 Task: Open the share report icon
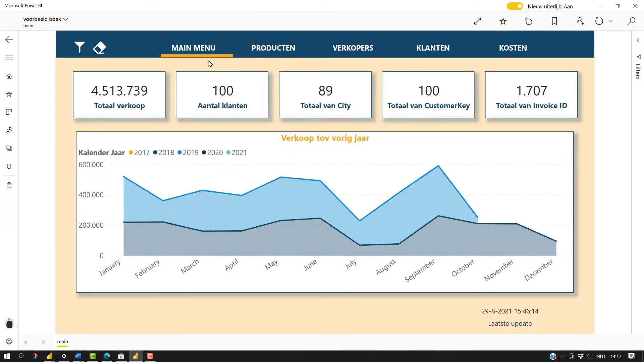click(x=580, y=21)
